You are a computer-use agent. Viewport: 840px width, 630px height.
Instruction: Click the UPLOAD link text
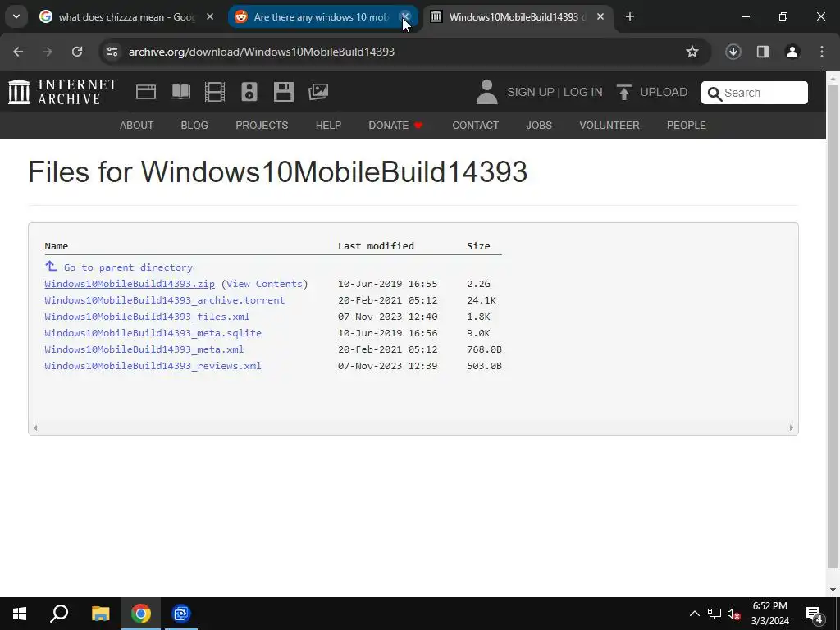tap(663, 92)
